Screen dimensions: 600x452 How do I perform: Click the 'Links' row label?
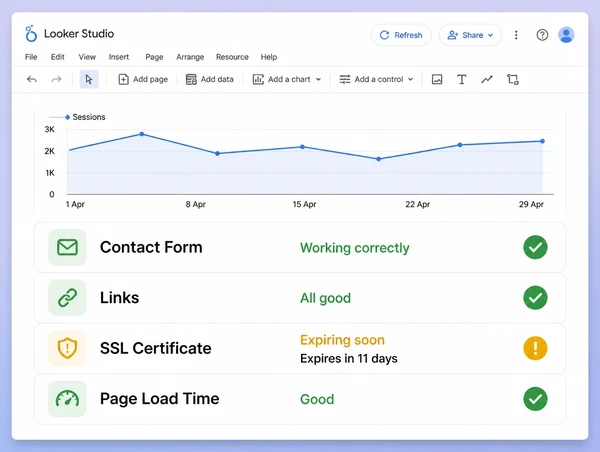click(119, 298)
